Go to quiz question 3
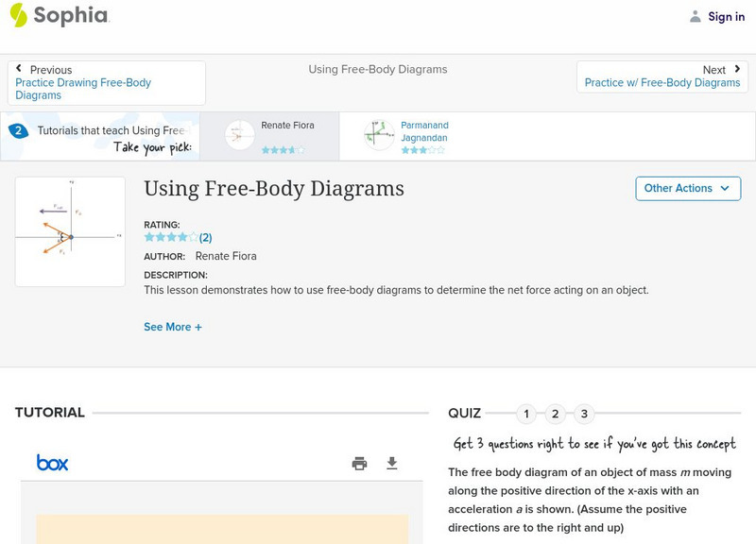Screen dimensions: 756x544 (x=584, y=414)
